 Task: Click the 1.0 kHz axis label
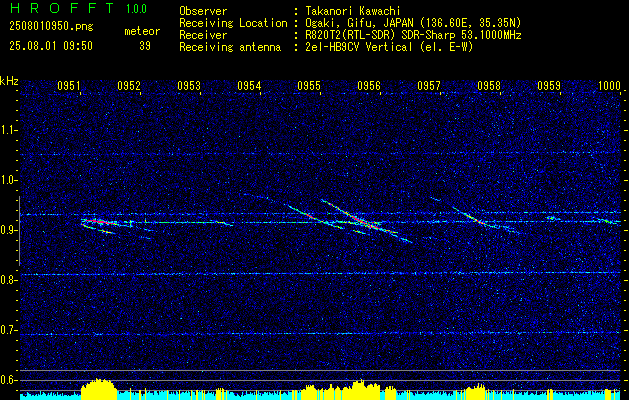point(9,180)
